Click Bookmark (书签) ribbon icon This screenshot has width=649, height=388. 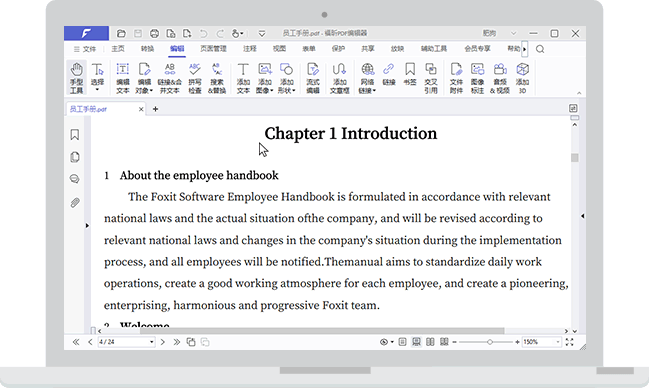coord(410,75)
